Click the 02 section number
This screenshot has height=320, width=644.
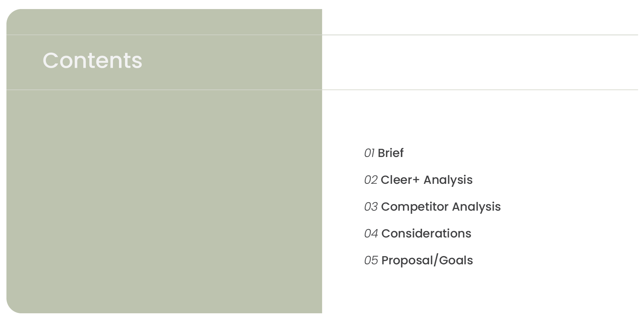371,180
